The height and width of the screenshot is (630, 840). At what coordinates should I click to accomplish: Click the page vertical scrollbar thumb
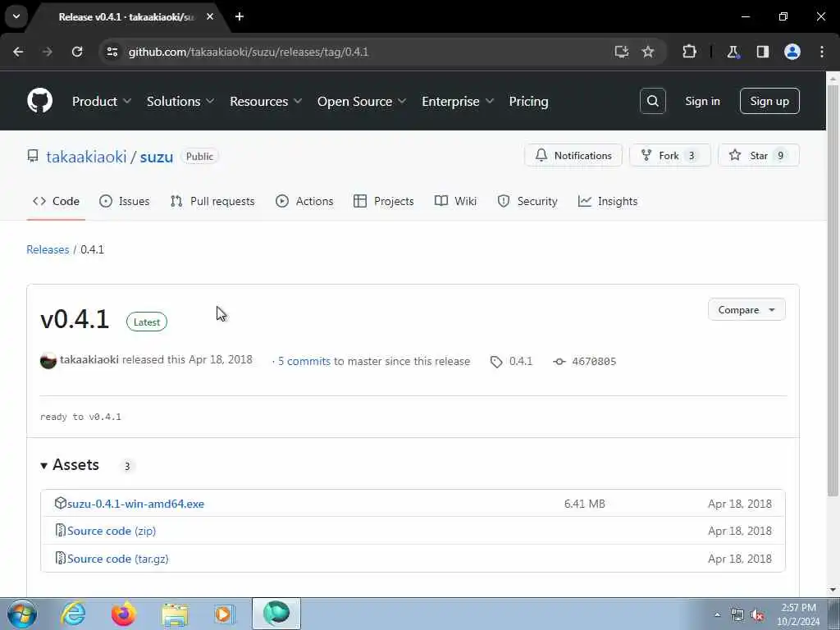[833, 290]
